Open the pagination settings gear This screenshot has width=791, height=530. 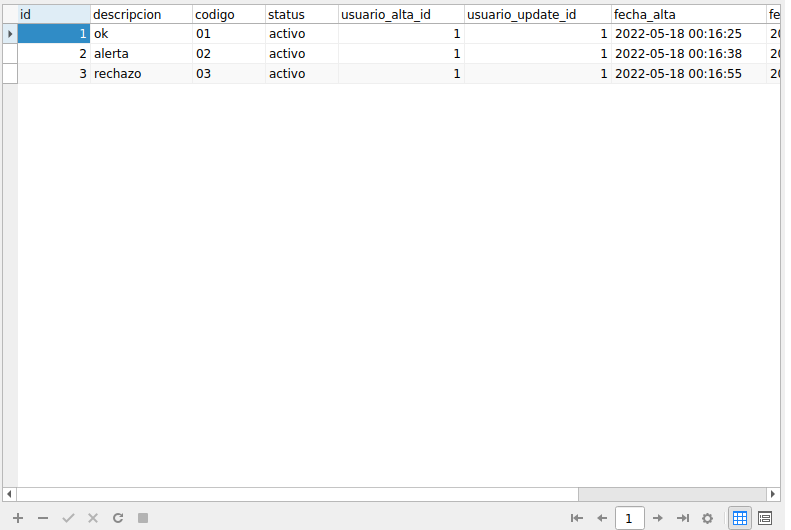[x=708, y=518]
